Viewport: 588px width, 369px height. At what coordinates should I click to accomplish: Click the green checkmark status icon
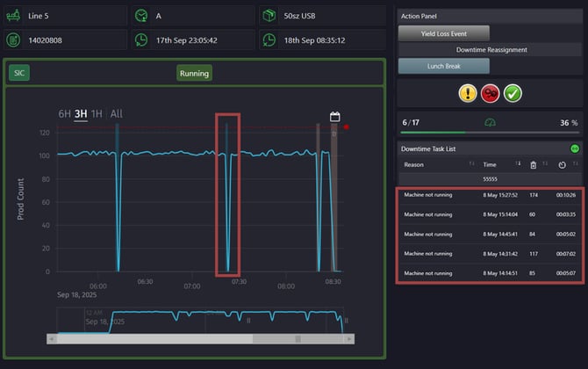(x=513, y=93)
